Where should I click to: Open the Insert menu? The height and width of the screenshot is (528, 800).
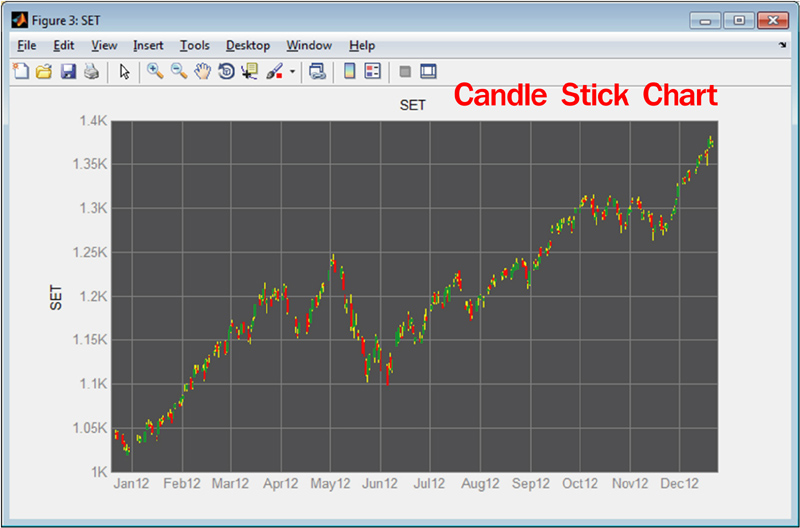(x=148, y=45)
